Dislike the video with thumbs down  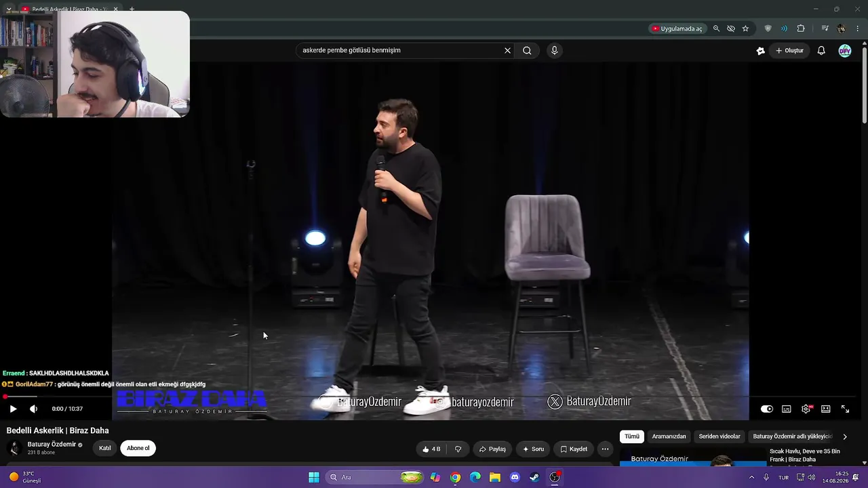coord(458,449)
